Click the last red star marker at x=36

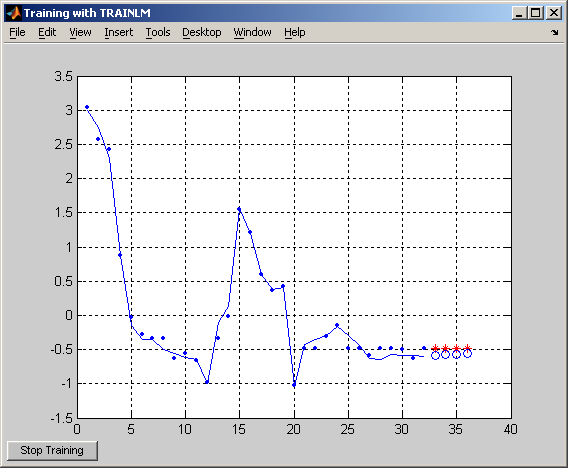468,348
